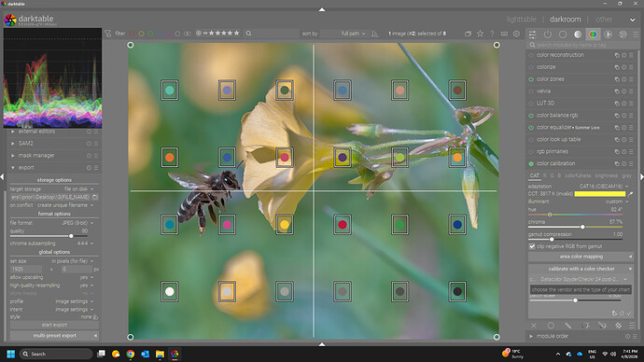The height and width of the screenshot is (362, 644).
Task: Uncheck clip negative RGB from gamut
Action: 532,246
